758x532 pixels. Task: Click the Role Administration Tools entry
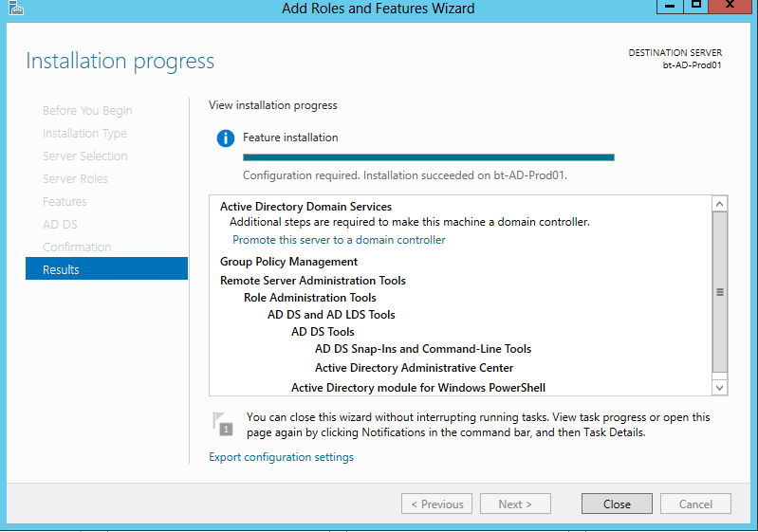click(x=310, y=298)
